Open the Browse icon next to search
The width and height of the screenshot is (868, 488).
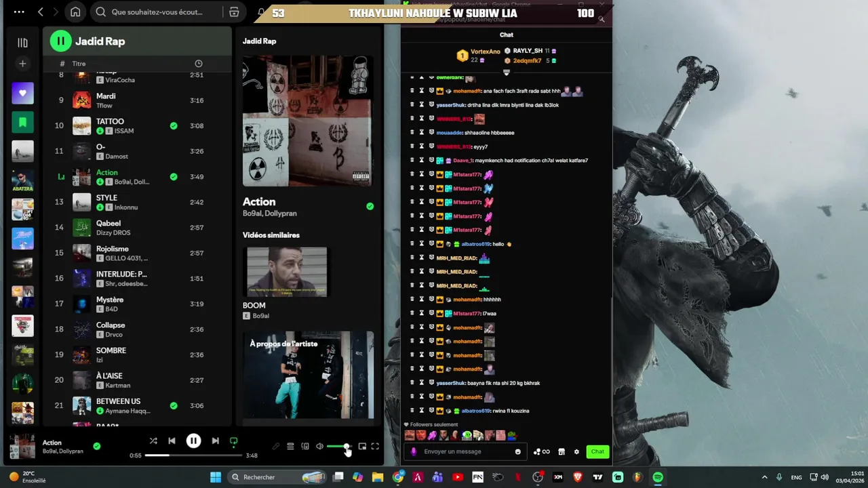point(234,12)
